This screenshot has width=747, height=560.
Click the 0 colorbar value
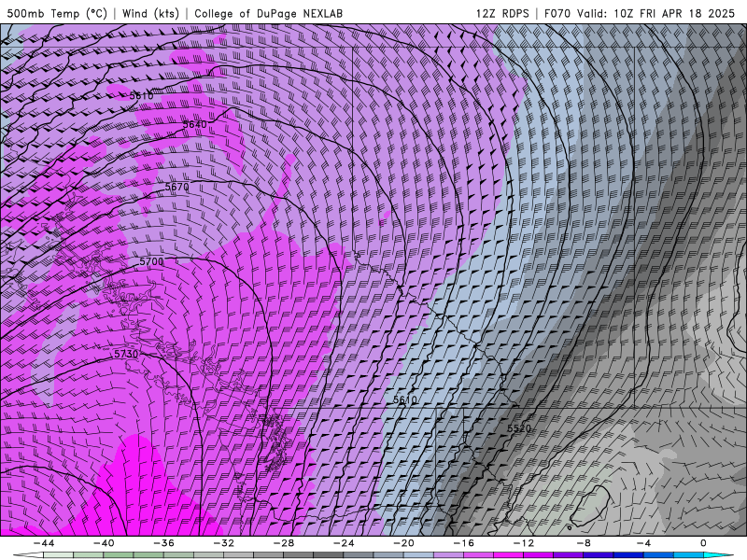coord(703,543)
